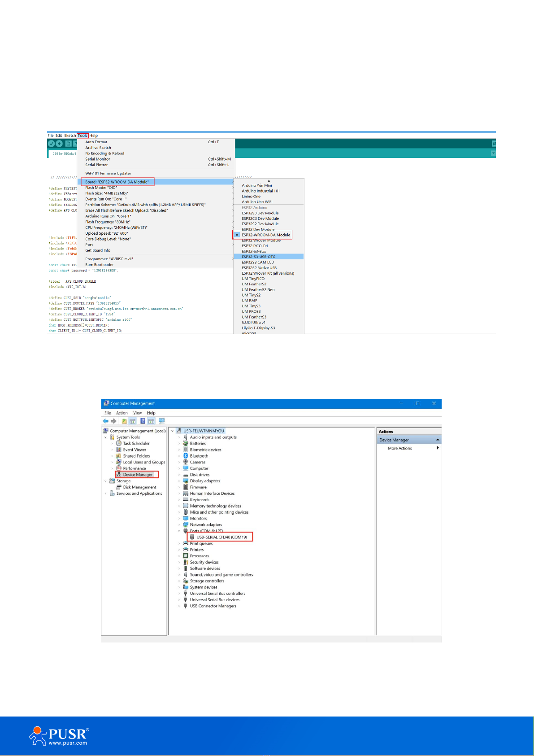This screenshot has height=756, width=534.
Task: Expand Audio inputs and outputs node
Action: (x=179, y=437)
